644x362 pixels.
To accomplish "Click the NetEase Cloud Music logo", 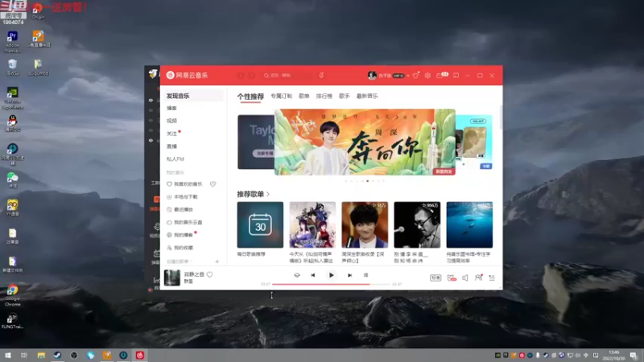I will tap(187, 75).
